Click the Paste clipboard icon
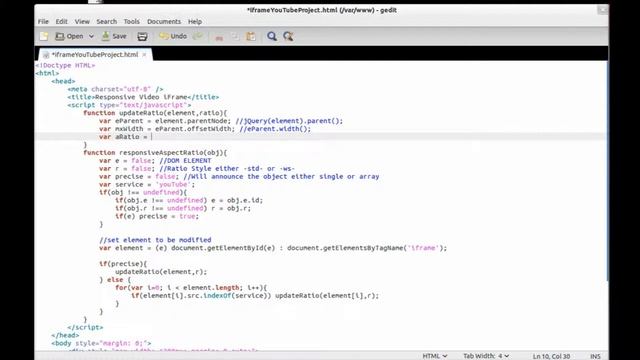Image resolution: width=640 pixels, height=360 pixels. [x=251, y=36]
